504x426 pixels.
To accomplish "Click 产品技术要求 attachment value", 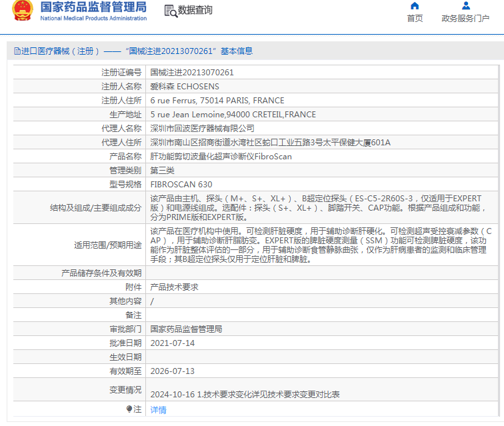I will point(174,287).
